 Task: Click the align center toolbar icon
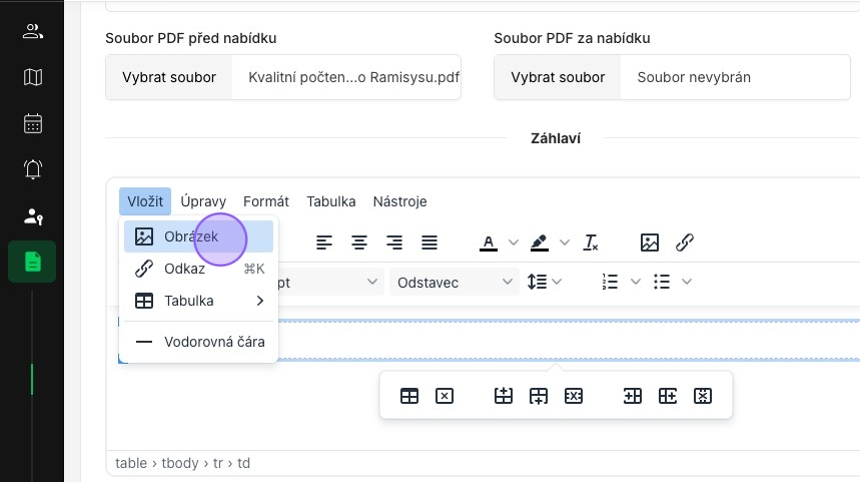(359, 242)
